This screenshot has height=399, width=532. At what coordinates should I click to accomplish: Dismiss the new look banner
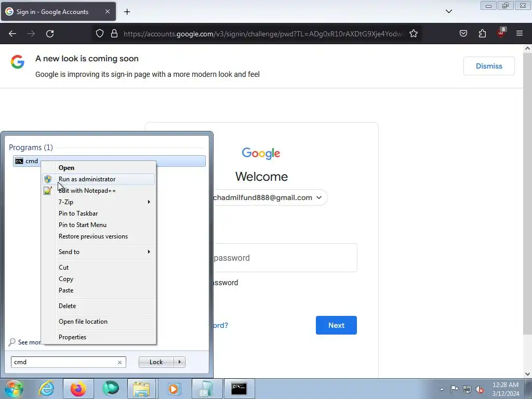(x=489, y=66)
